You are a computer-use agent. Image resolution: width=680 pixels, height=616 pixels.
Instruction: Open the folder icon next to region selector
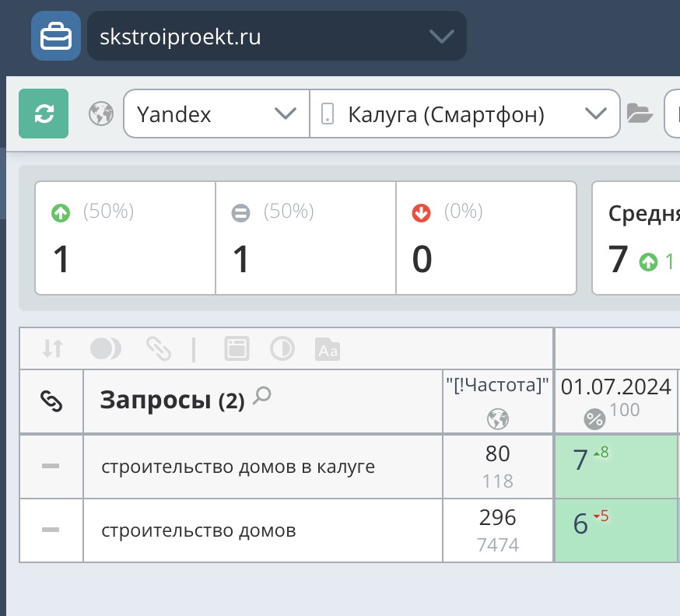pyautogui.click(x=640, y=114)
